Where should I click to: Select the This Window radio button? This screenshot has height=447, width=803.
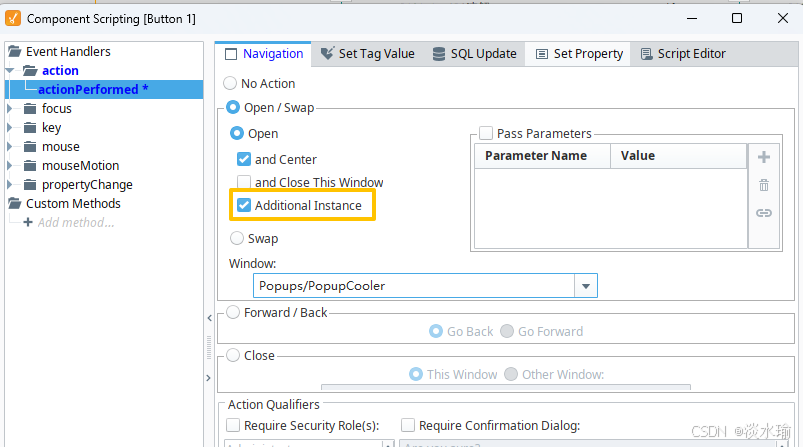(x=416, y=374)
